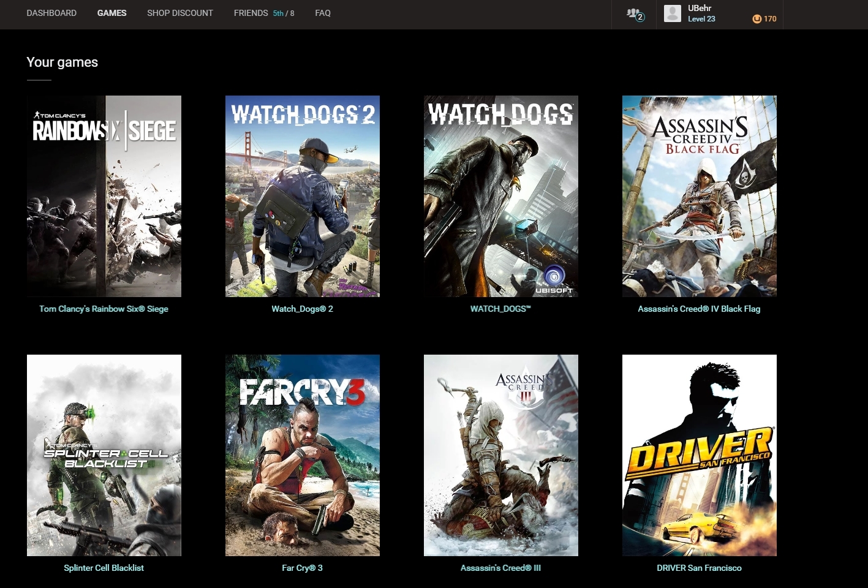
Task: Click Splinter Cell Blacklist title link
Action: (x=104, y=568)
